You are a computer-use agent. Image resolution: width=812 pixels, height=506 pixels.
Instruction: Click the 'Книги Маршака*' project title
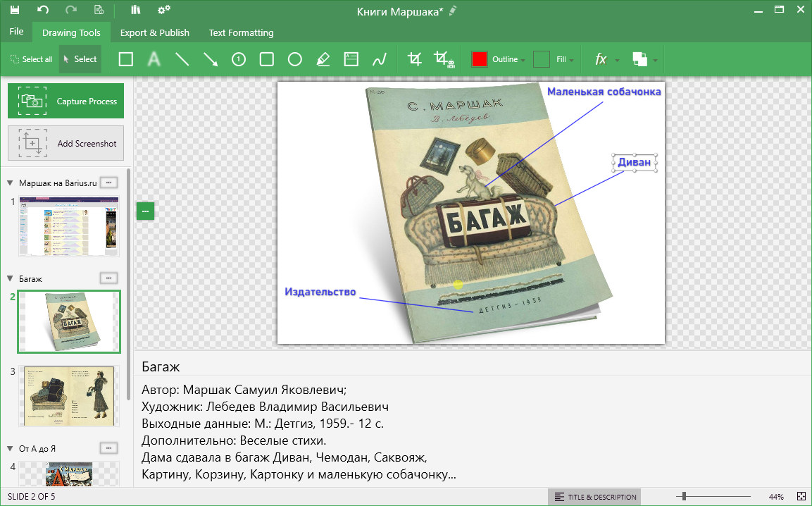[400, 11]
